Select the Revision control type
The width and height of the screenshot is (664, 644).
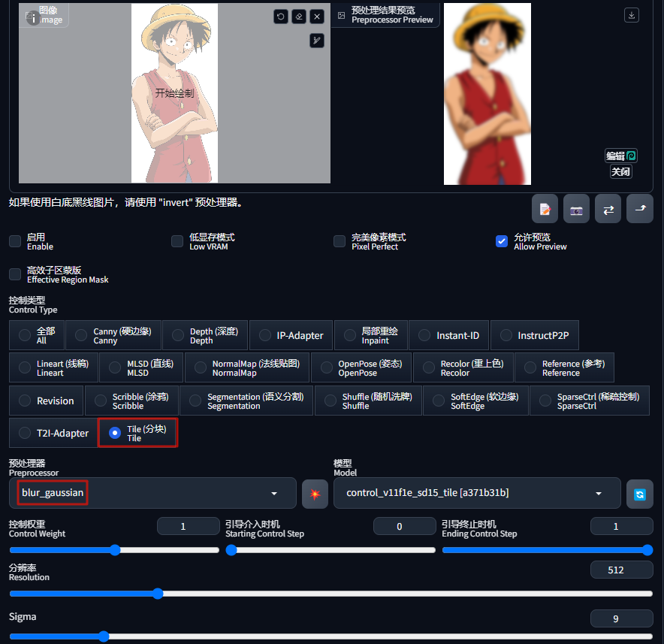click(46, 401)
